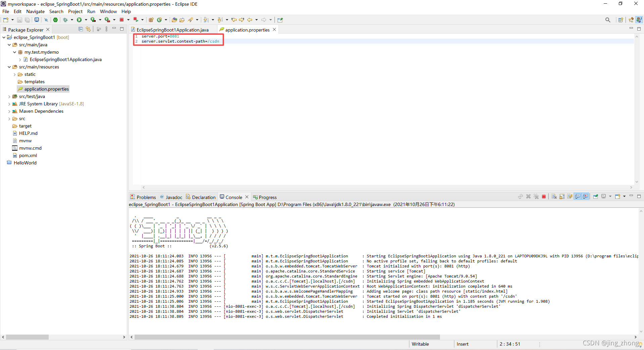Navigate Back with yellow left arrow
Screen dimensions: 644x350
click(x=250, y=20)
